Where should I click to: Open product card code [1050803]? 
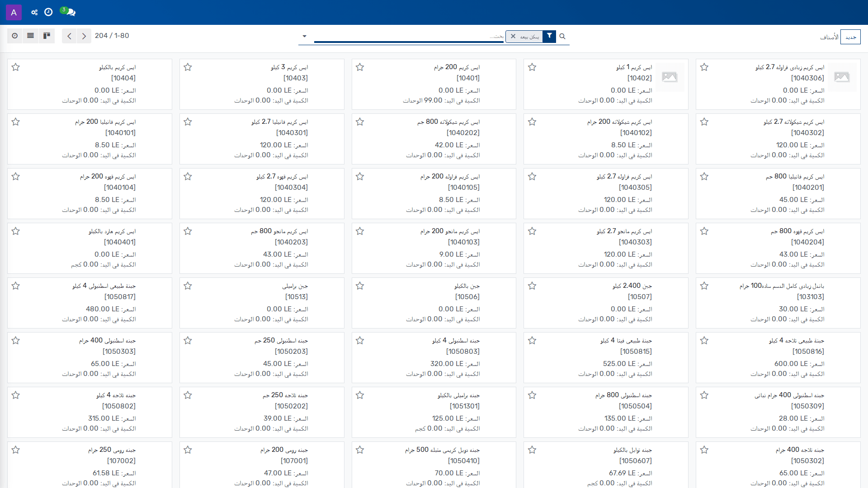coord(463,352)
